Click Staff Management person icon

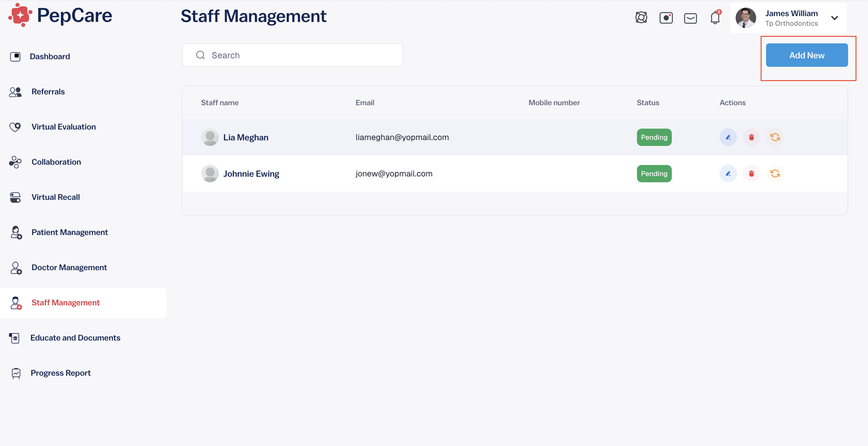click(16, 303)
